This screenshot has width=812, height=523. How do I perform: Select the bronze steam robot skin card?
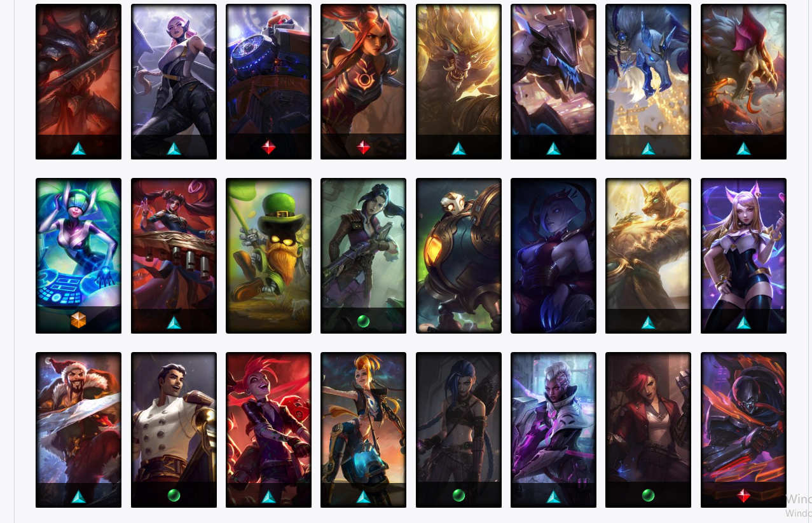458,255
